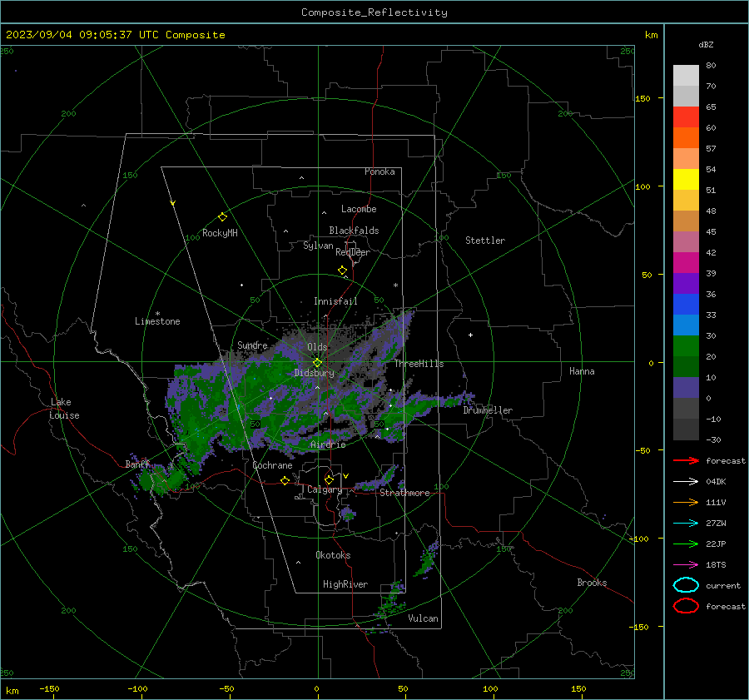The image size is (749, 700).
Task: Click the yellow diamond marker above Calgary
Action: click(x=329, y=479)
